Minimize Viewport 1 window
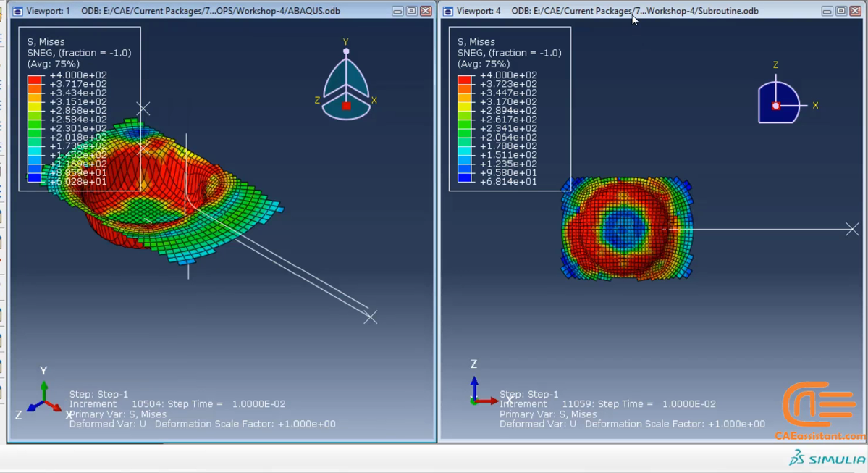 [x=397, y=11]
